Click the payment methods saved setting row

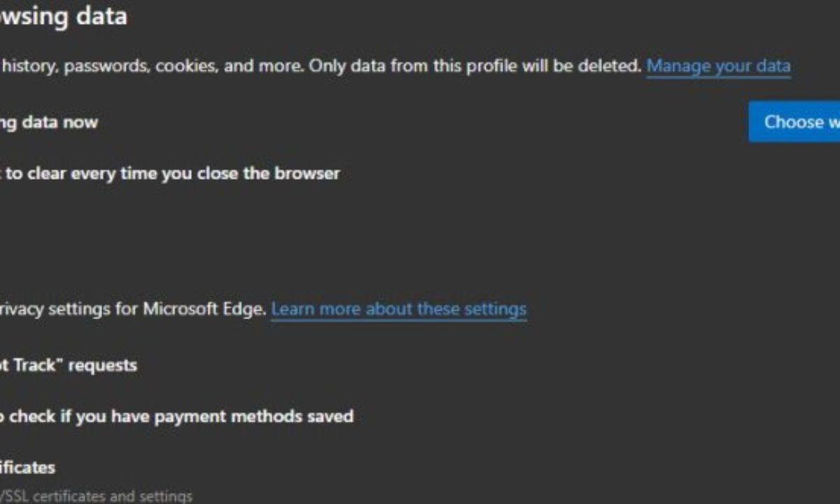pyautogui.click(x=175, y=416)
